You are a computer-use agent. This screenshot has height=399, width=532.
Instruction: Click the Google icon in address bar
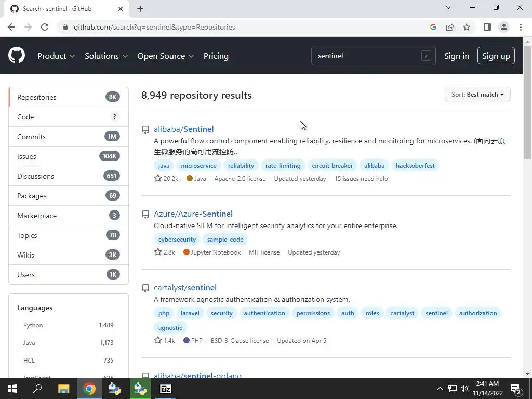433,27
